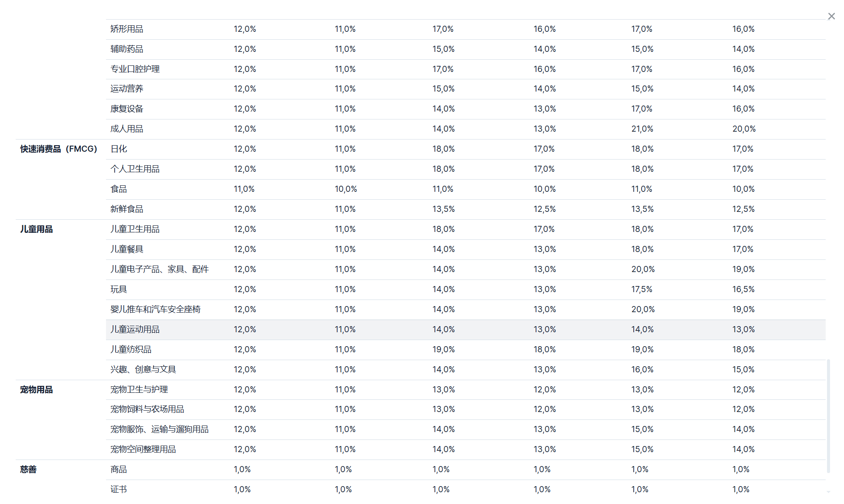
Task: Click the 矫形用品 row label
Action: pyautogui.click(x=126, y=29)
